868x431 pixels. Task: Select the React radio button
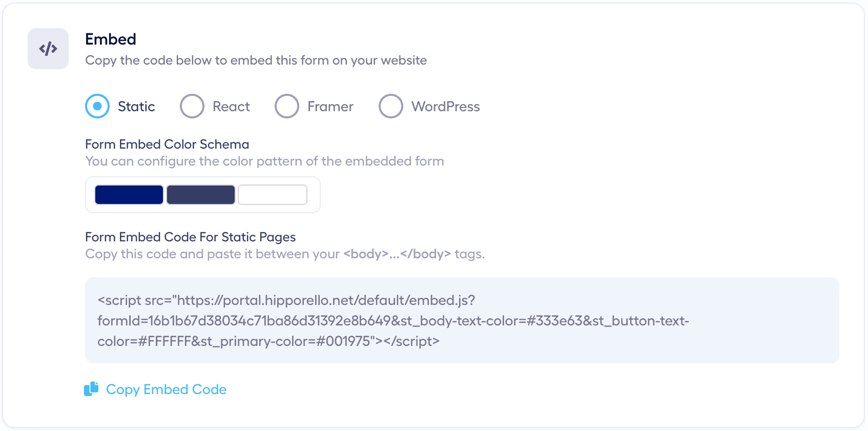pyautogui.click(x=192, y=106)
